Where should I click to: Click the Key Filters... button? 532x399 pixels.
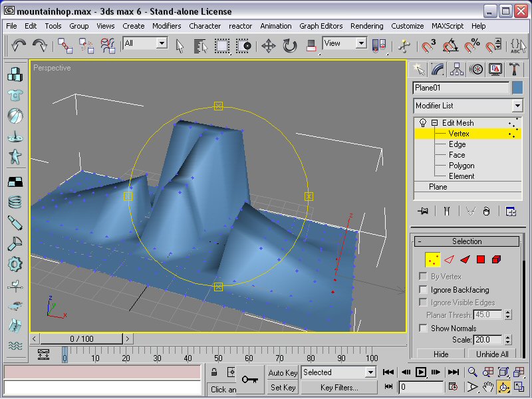tap(339, 388)
